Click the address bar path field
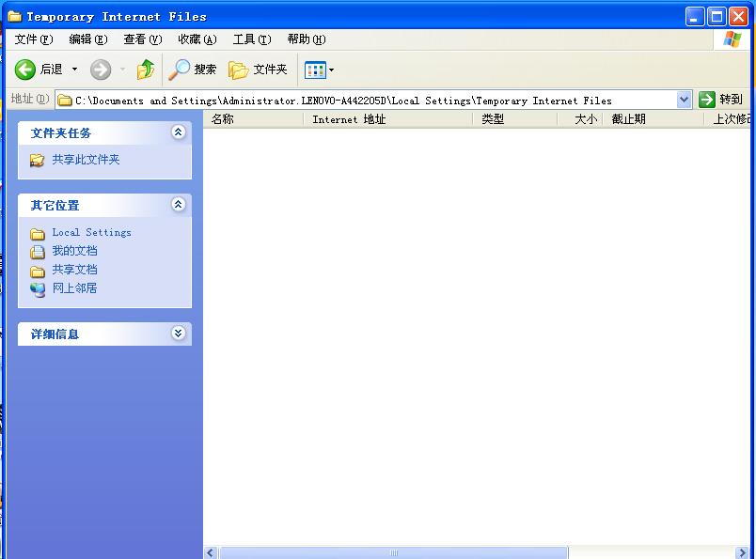Screen dimensions: 756x559 (367, 101)
